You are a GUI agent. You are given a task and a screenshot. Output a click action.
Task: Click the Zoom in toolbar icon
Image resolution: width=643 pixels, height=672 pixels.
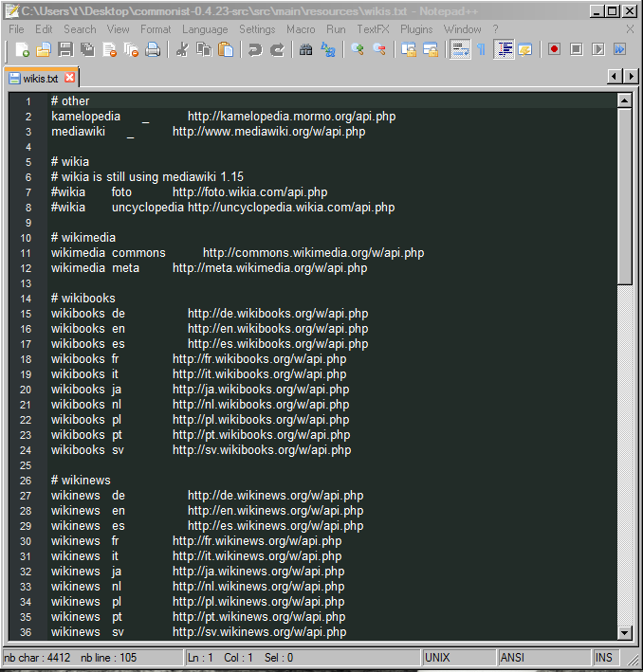click(x=358, y=50)
